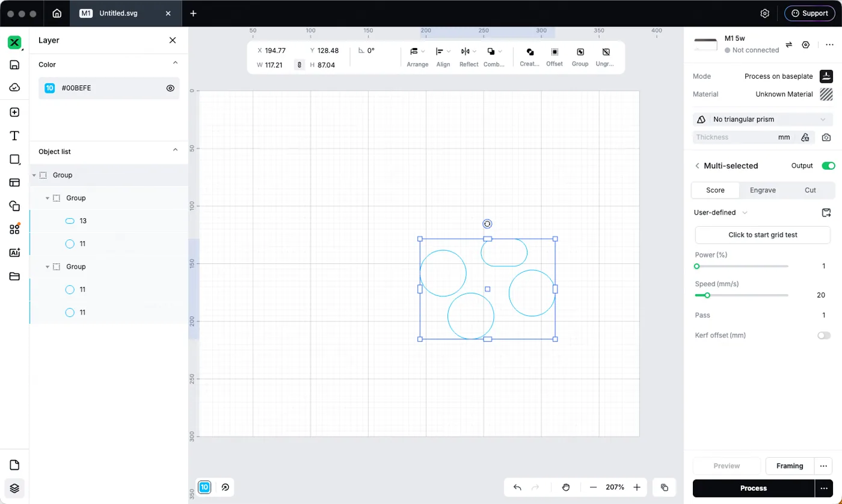This screenshot has width=842, height=504.
Task: Click the Support button
Action: pyautogui.click(x=810, y=13)
